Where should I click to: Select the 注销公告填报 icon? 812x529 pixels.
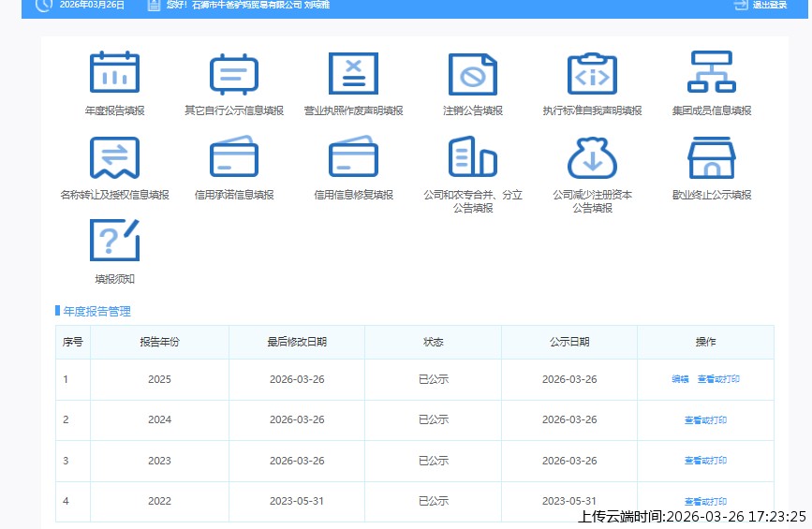(x=472, y=74)
